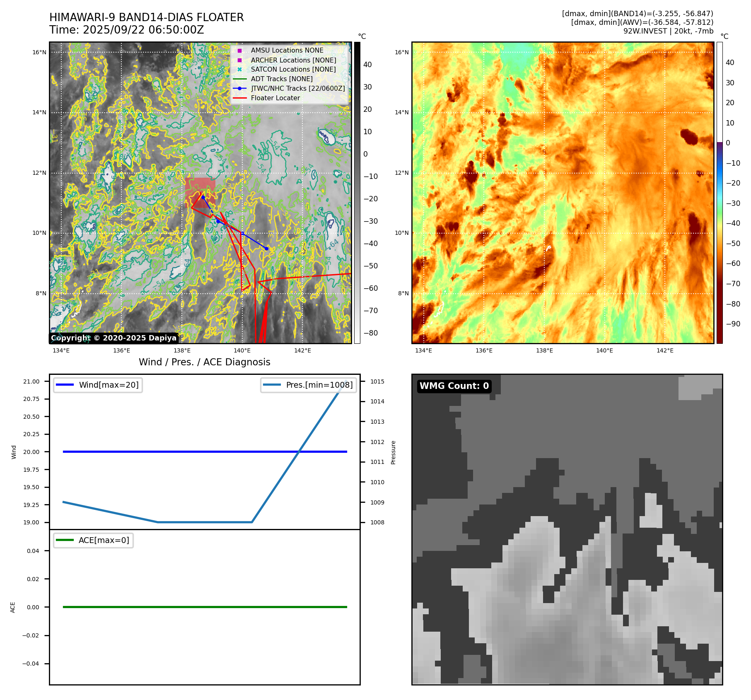The height and width of the screenshot is (700, 751).
Task: Click the '142°E' label under right map
Action: pos(665,350)
